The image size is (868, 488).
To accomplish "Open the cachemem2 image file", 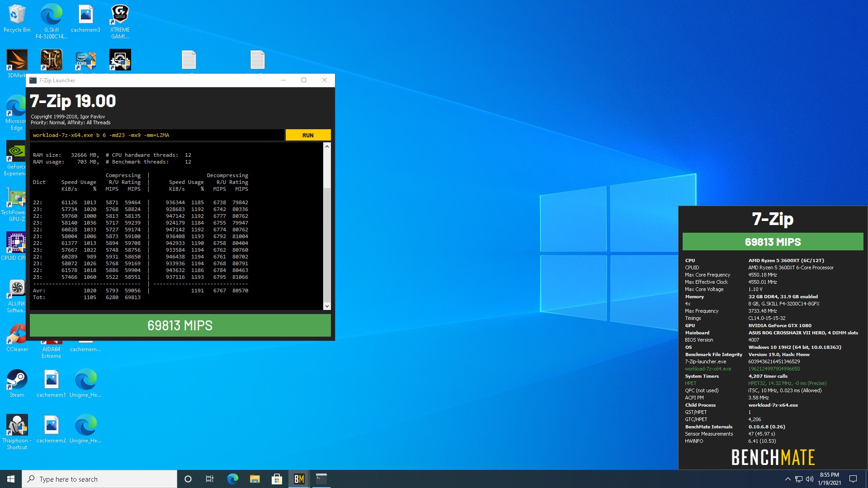I will pyautogui.click(x=51, y=429).
